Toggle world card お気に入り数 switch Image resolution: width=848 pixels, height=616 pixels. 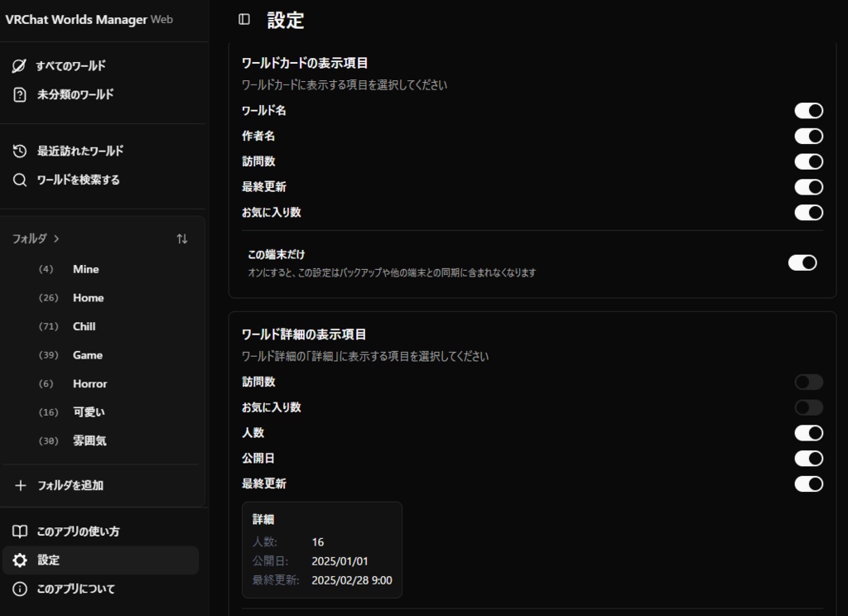pyautogui.click(x=808, y=213)
